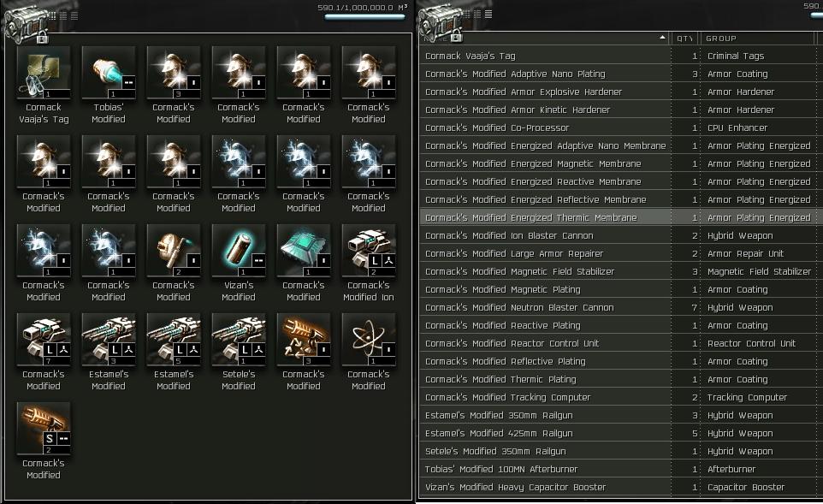Select the Cormack's Modified item with S badge
This screenshot has height=504, width=823.
click(44, 429)
